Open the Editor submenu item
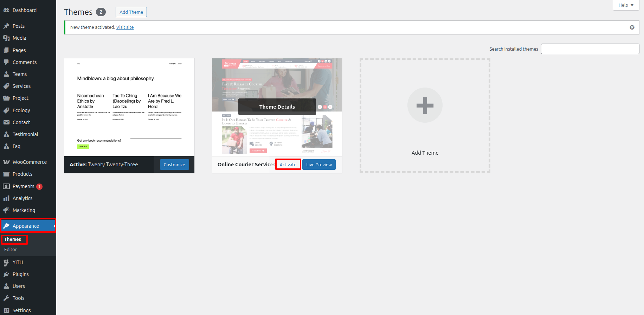Image resolution: width=644 pixels, height=315 pixels. coord(11,249)
